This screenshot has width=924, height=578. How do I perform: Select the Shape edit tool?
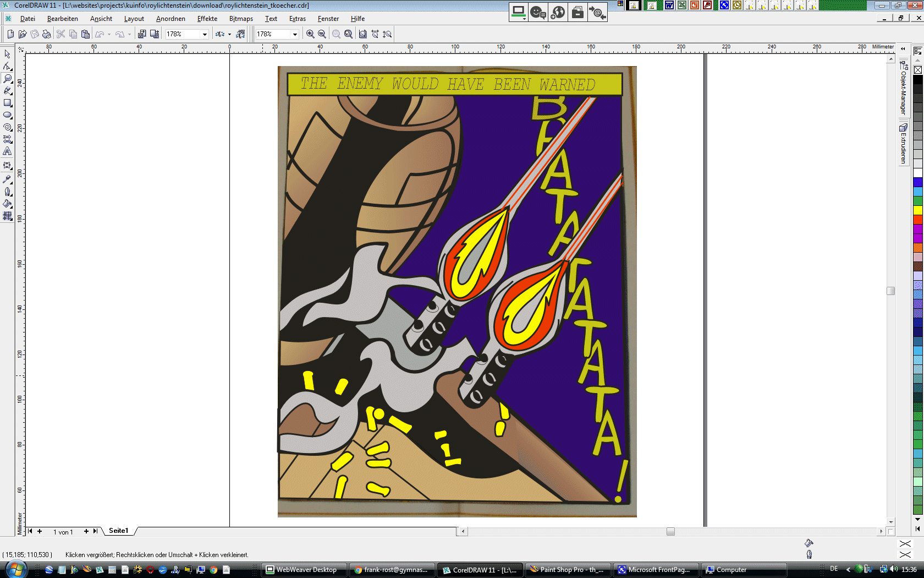7,66
